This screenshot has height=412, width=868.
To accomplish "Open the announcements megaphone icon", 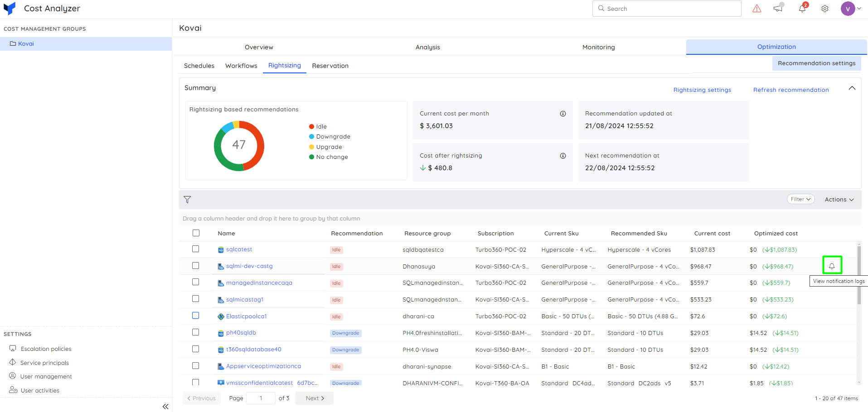I will pyautogui.click(x=779, y=8).
